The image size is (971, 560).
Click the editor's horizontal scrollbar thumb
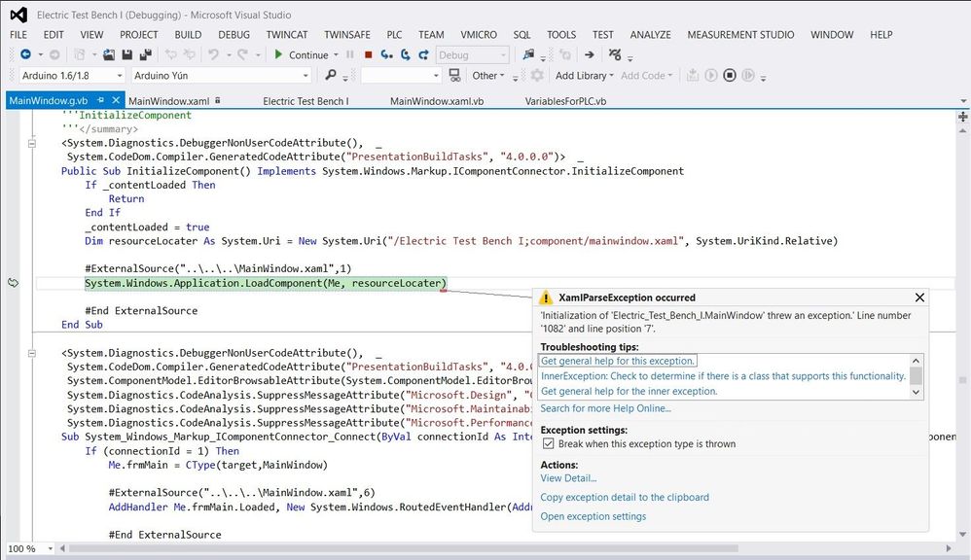pos(404,548)
